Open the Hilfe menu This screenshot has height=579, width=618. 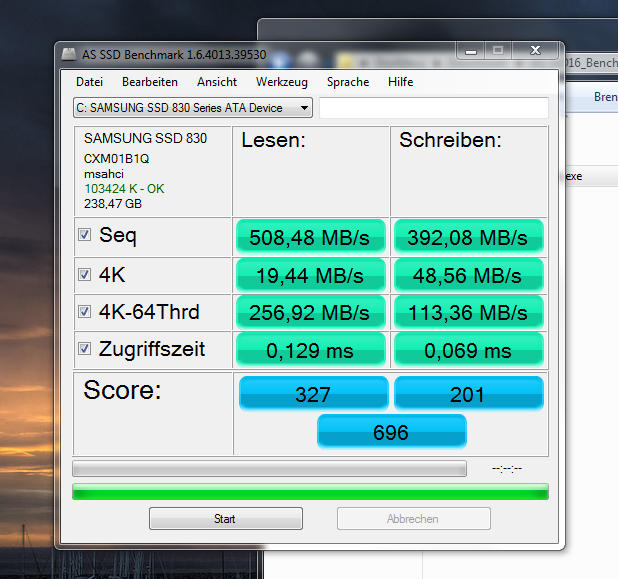[x=400, y=82]
